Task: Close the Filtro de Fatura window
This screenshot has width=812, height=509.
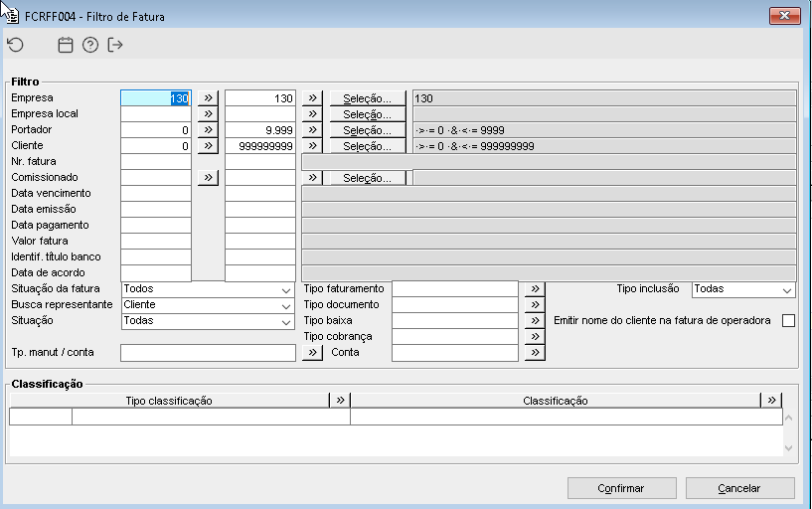Action: (785, 16)
